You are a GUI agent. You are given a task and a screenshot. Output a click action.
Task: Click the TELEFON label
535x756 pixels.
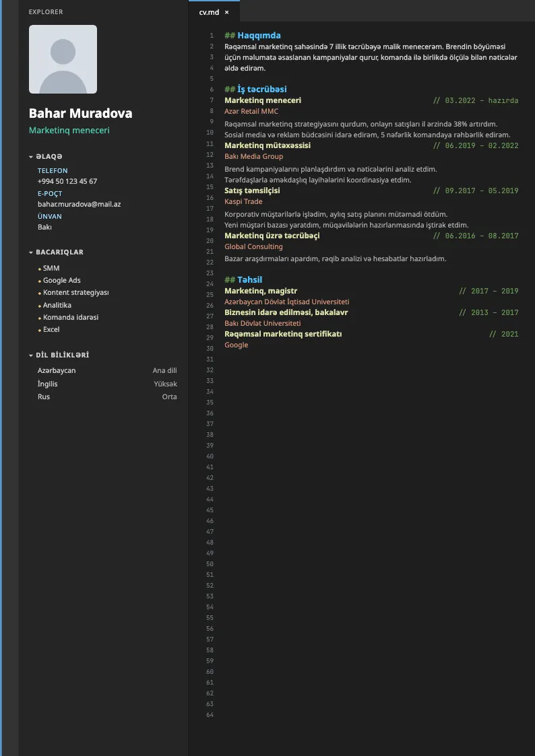coord(53,171)
